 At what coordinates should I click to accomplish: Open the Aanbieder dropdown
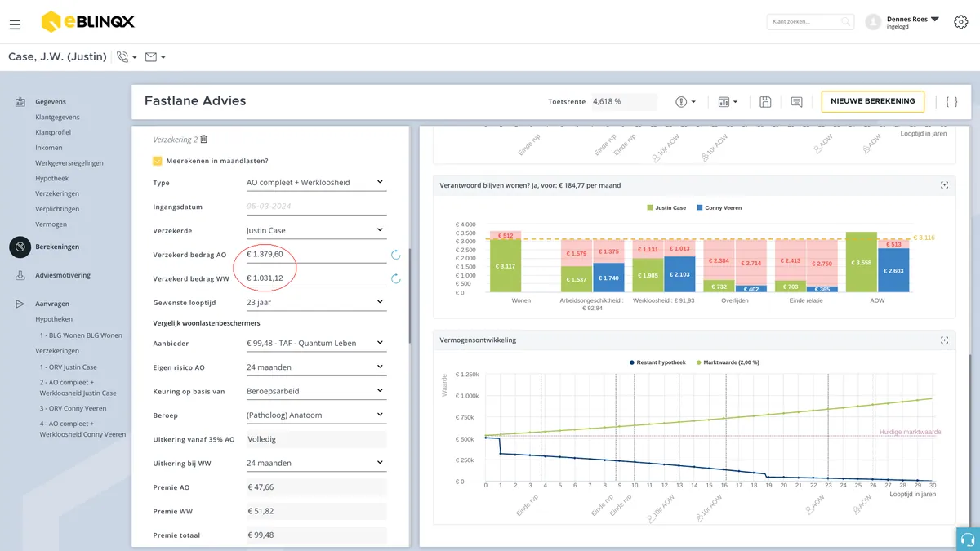(315, 343)
